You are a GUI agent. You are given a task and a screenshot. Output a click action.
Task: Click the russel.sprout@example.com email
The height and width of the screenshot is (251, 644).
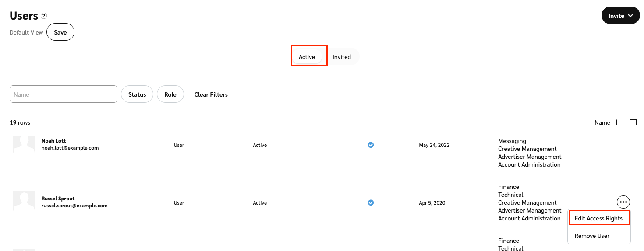tap(74, 206)
